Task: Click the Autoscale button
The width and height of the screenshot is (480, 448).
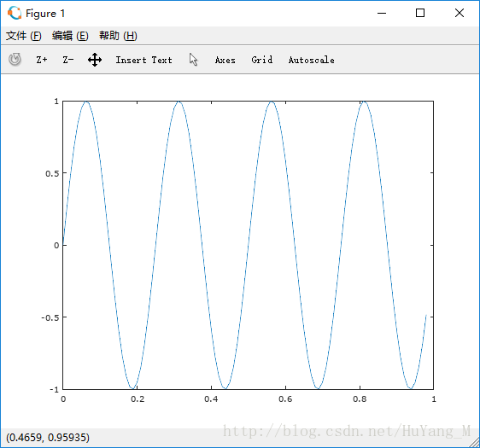Action: (x=312, y=60)
